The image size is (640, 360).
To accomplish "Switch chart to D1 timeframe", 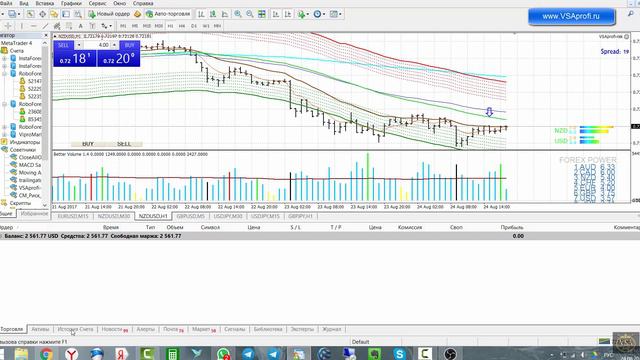I will tap(194, 26).
